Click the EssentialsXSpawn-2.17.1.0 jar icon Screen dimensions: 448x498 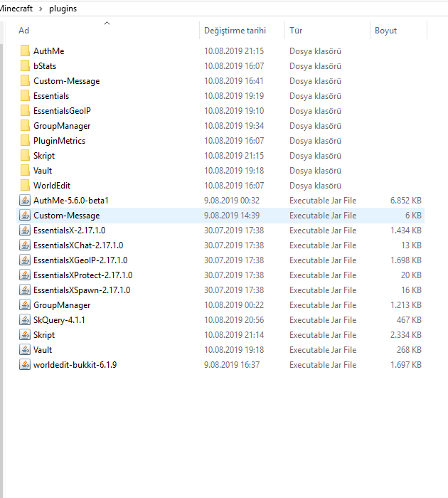coord(25,290)
